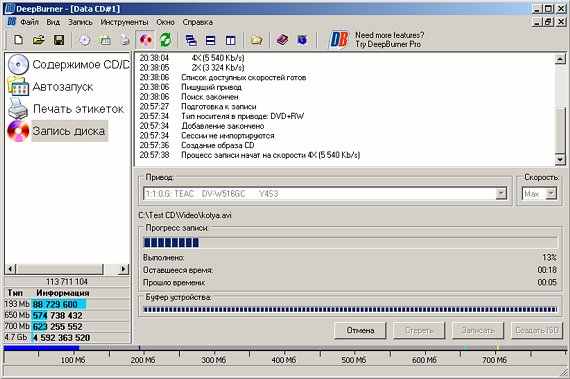This screenshot has height=379, width=570.
Task: Expand the Скорость Max dropdown
Action: coord(551,194)
